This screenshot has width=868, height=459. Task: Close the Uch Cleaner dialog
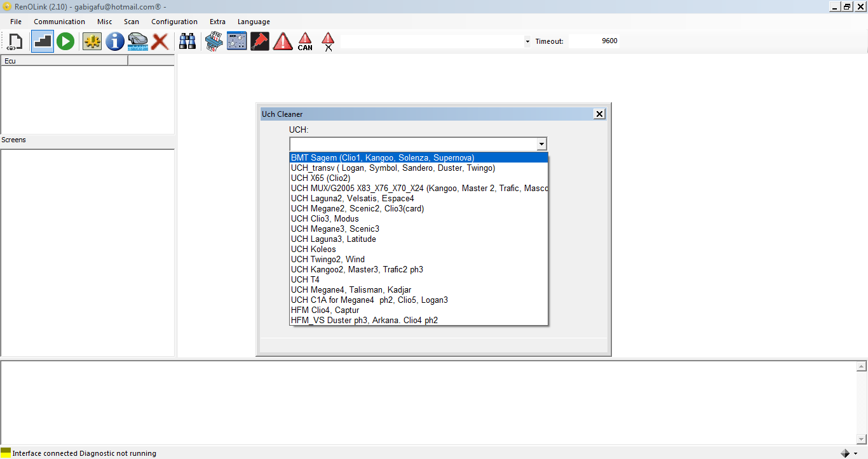coord(599,114)
